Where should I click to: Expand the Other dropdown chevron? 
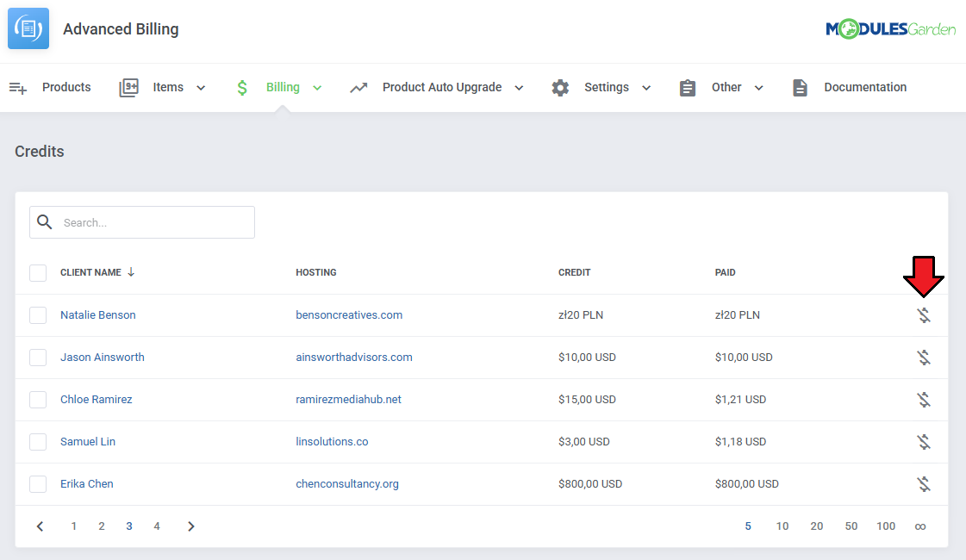pos(759,88)
